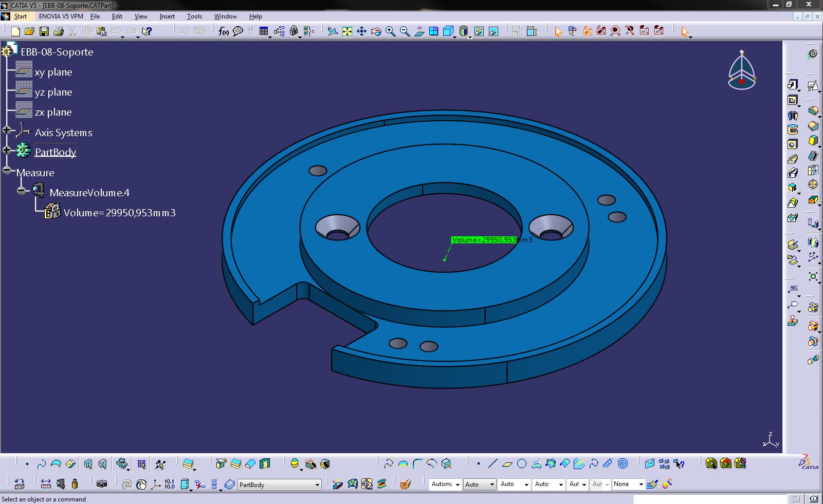
Task: Fit all geometry in view
Action: point(348,32)
